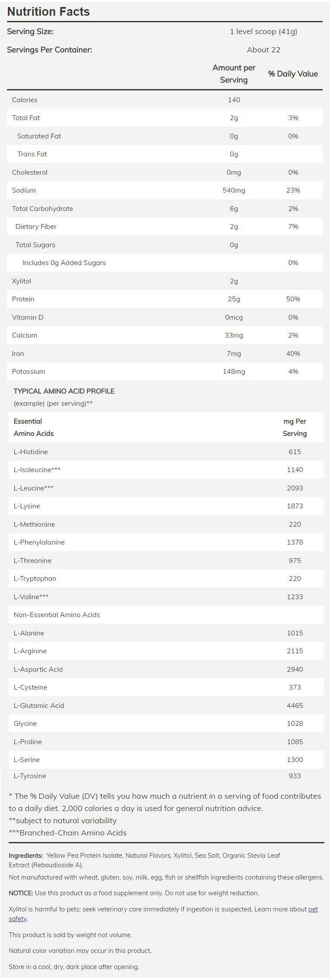Open the pet safety link
This screenshot has height=980, width=330.
(313, 909)
